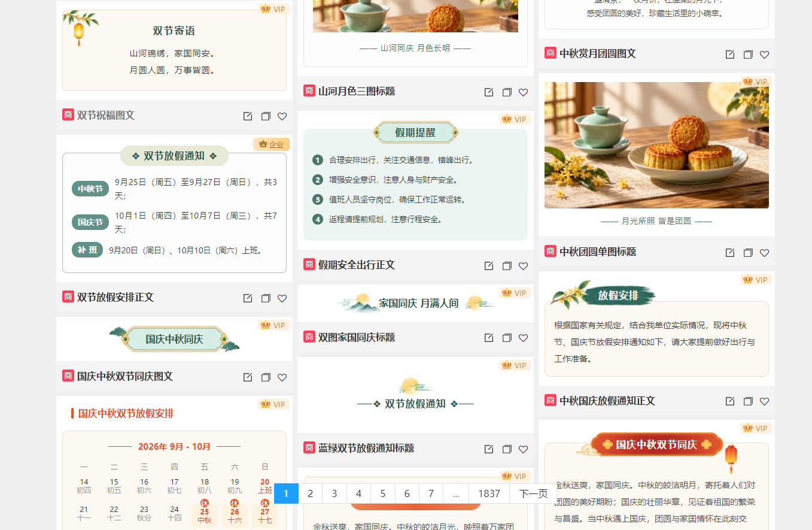Go to page 3 in pagination
Image resolution: width=812 pixels, height=530 pixels.
[334, 493]
